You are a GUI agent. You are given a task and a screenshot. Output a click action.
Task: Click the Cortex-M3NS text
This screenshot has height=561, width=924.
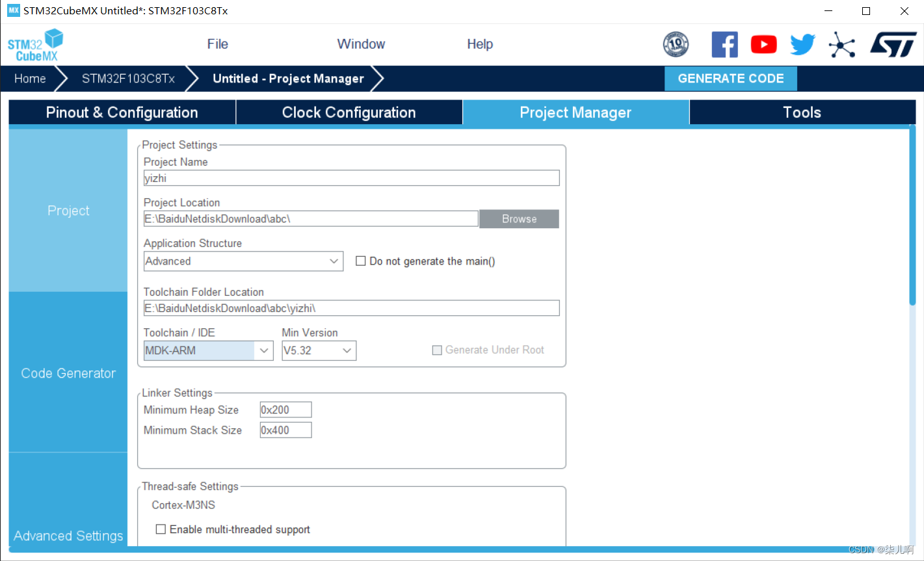click(183, 505)
